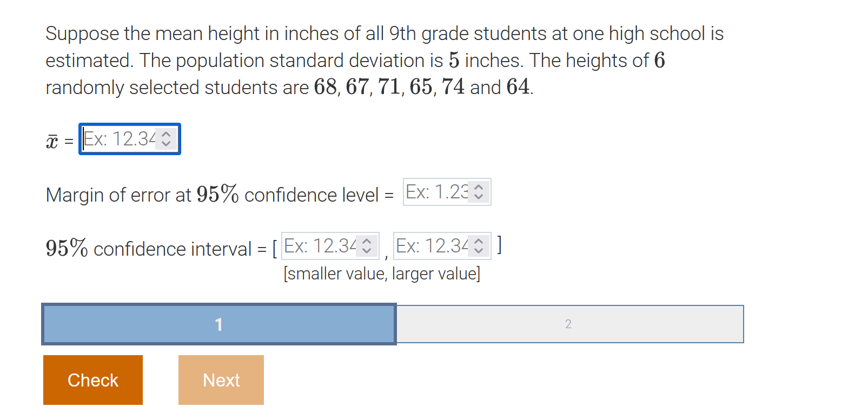Click the up arrow on the x̄ stepper
The width and height of the screenshot is (868, 420).
165,134
